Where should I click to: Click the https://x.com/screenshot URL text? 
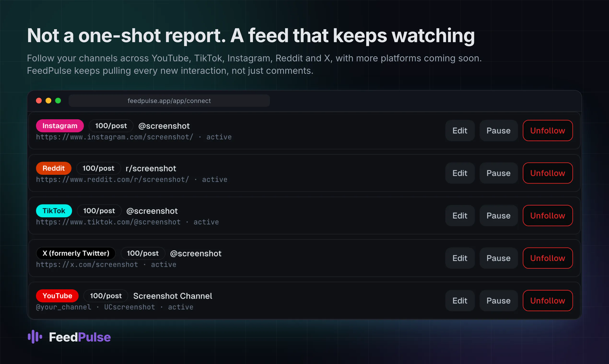tap(87, 264)
